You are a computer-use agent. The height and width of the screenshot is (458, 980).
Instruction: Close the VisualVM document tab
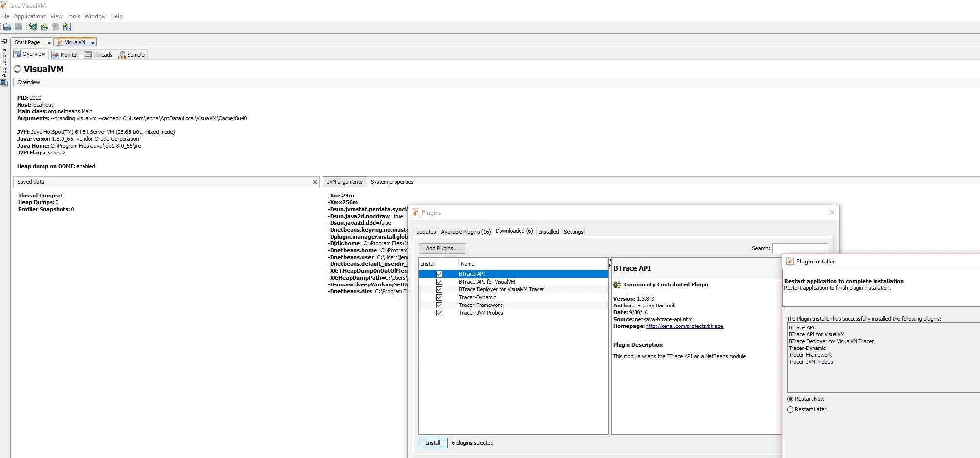pos(93,43)
